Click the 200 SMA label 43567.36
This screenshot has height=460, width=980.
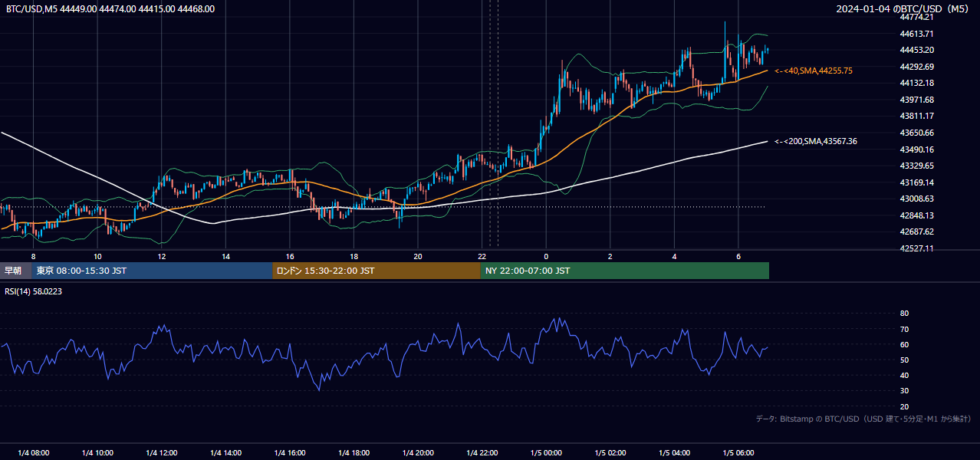coord(816,141)
